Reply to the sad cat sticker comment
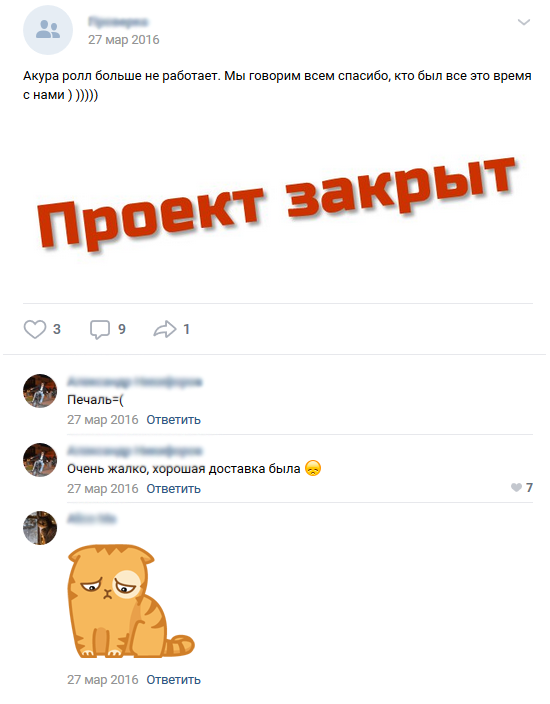 [x=173, y=680]
